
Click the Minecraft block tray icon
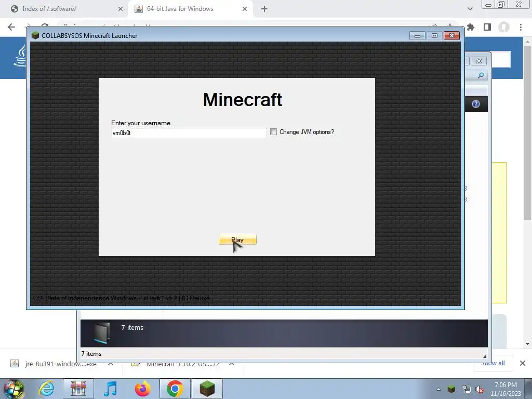[451, 389]
